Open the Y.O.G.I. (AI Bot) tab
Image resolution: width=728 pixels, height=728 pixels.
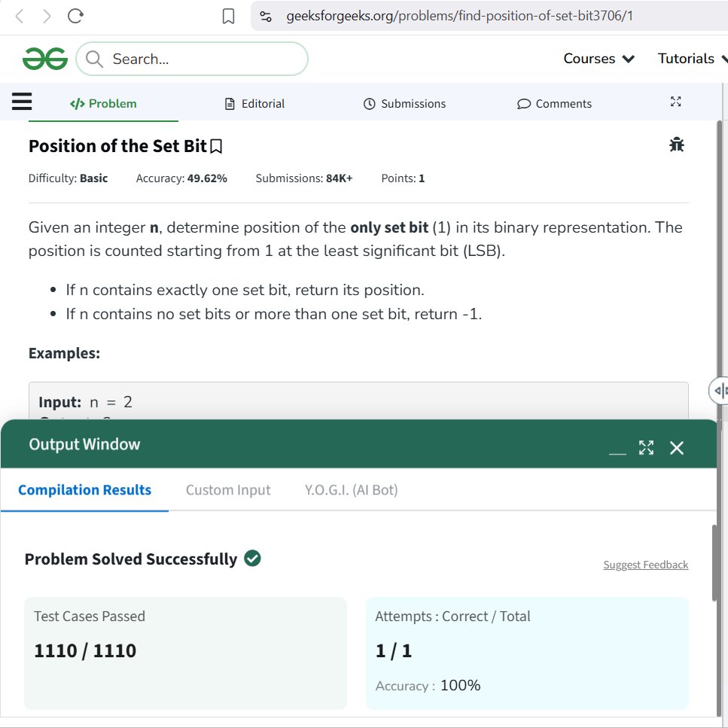(x=351, y=490)
